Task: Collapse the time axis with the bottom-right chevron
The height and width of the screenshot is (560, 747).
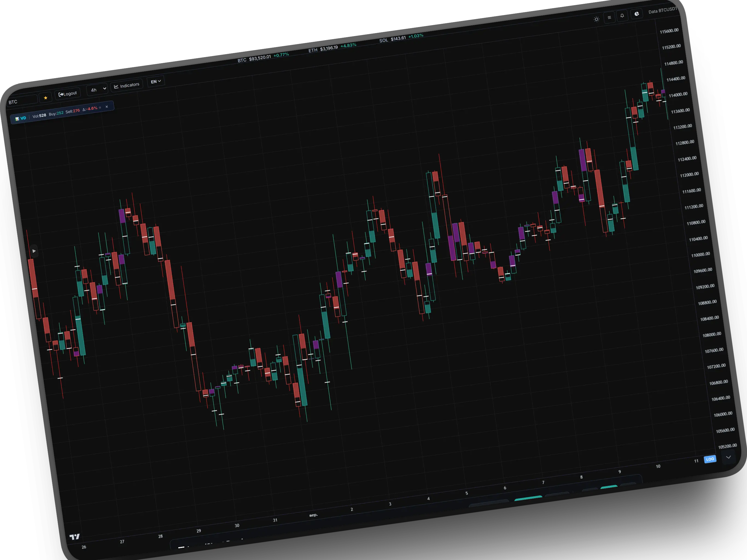Action: click(729, 457)
